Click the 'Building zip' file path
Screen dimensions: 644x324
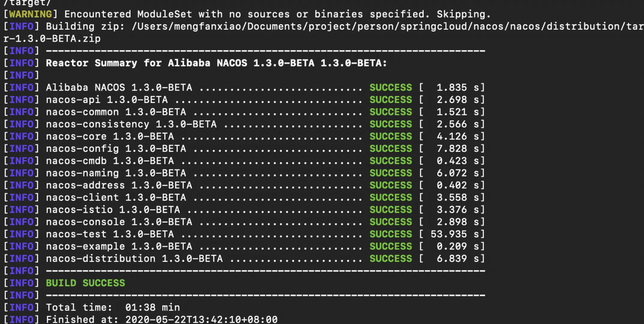click(x=388, y=26)
